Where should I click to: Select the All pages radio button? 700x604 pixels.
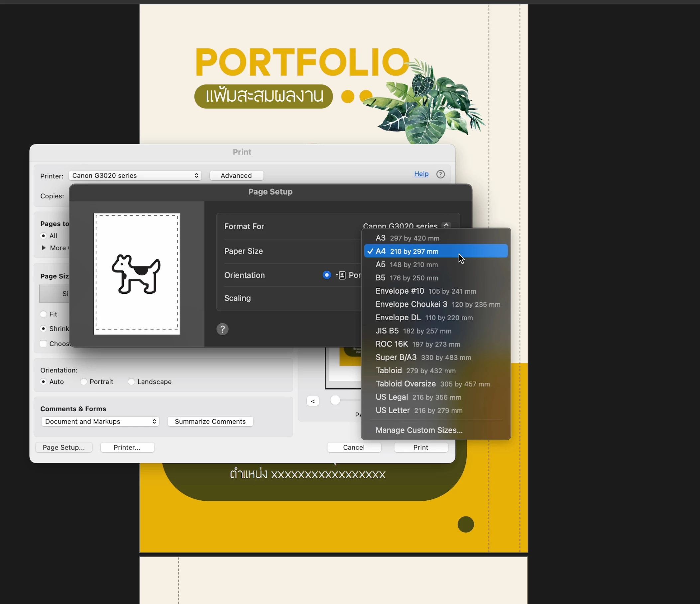point(44,236)
